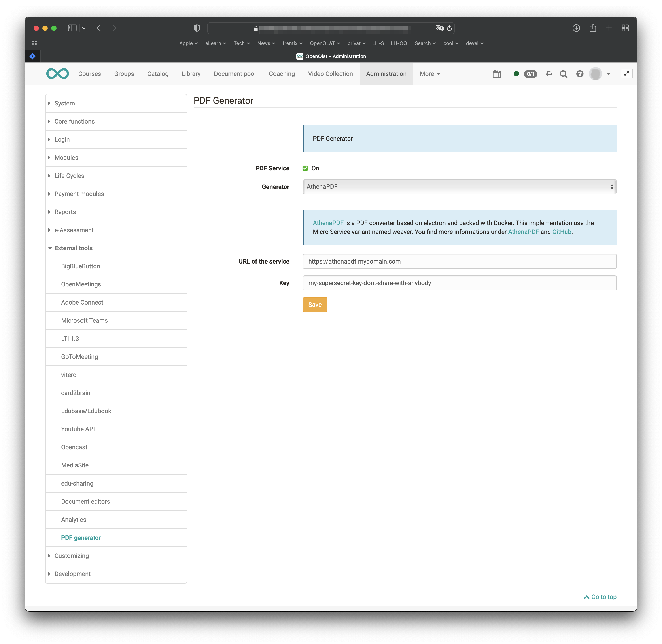The width and height of the screenshot is (662, 644).
Task: Open Safari's downloads icon
Action: coord(576,28)
